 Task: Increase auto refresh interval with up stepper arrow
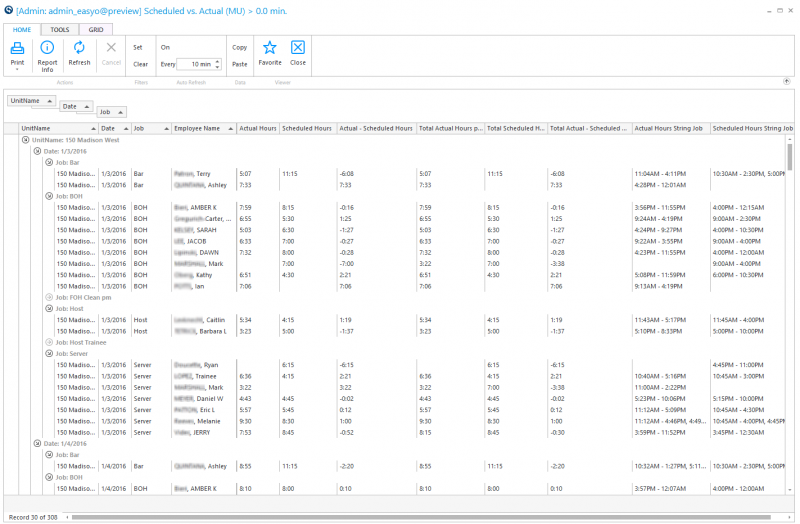(x=218, y=62)
